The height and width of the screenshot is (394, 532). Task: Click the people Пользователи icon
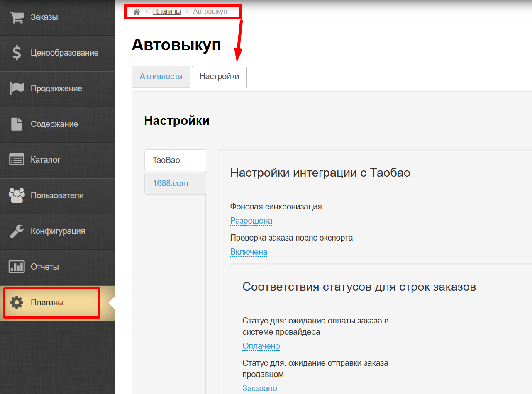(x=17, y=195)
